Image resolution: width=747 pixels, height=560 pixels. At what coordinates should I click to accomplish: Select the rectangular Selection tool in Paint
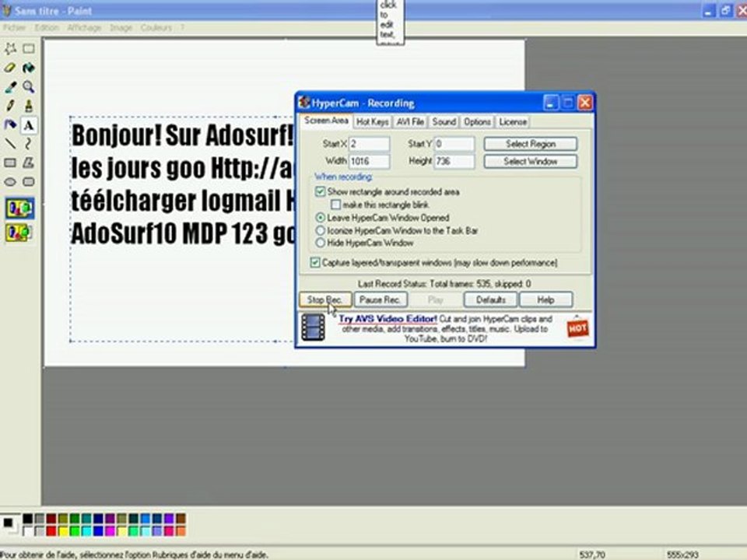(29, 48)
